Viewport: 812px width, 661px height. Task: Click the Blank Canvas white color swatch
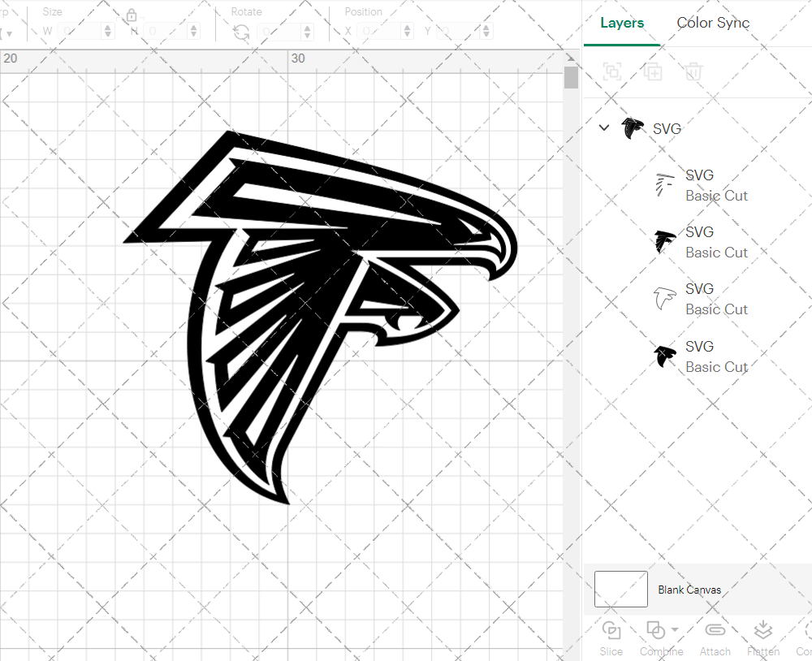point(620,590)
